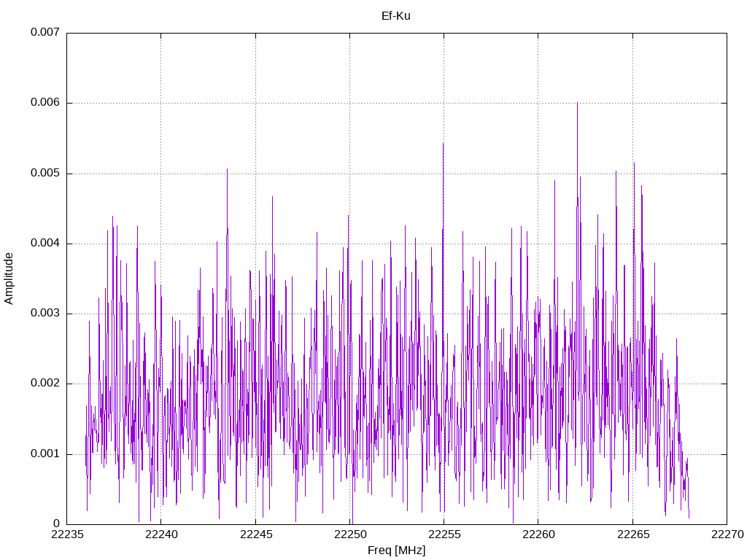Image resolution: width=747 pixels, height=560 pixels.
Task: Click the 22260 x-axis tick label
Action: 538,534
